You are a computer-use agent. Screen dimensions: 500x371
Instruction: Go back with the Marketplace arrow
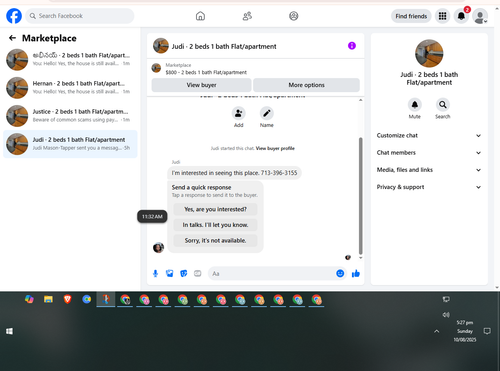coord(12,38)
